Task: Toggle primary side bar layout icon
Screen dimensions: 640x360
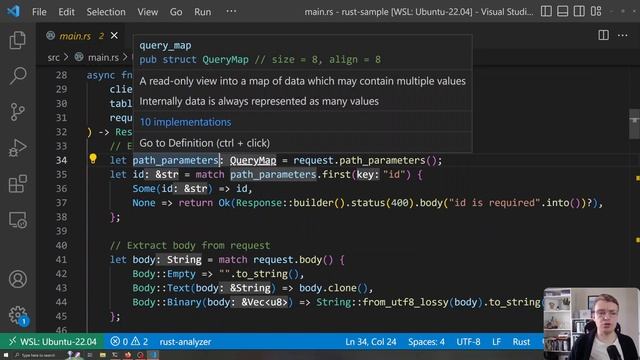Action: [546, 11]
